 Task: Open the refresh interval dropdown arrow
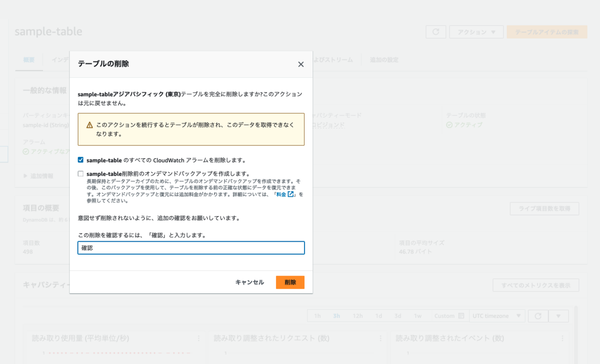pyautogui.click(x=558, y=316)
